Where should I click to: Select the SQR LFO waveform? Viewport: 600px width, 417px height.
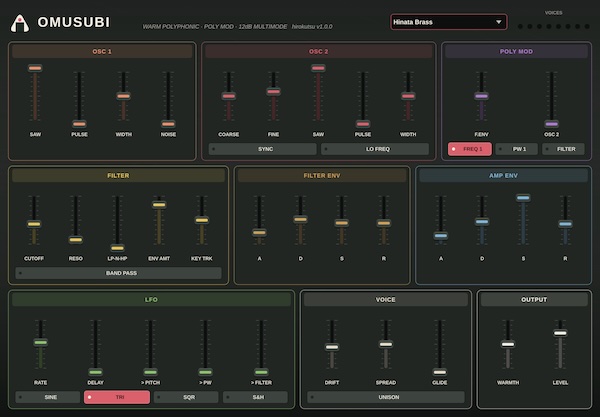pyautogui.click(x=186, y=397)
